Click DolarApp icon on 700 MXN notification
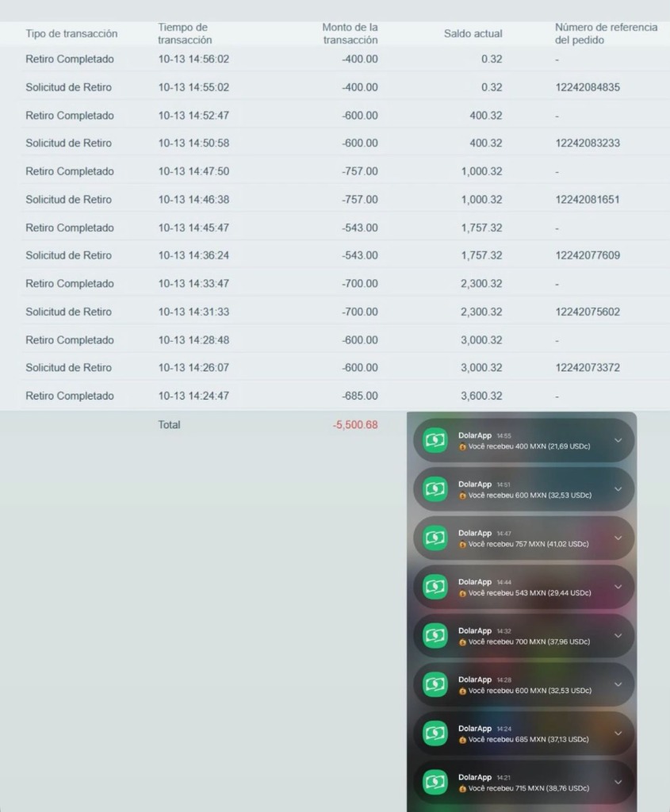The height and width of the screenshot is (812, 670). [435, 636]
